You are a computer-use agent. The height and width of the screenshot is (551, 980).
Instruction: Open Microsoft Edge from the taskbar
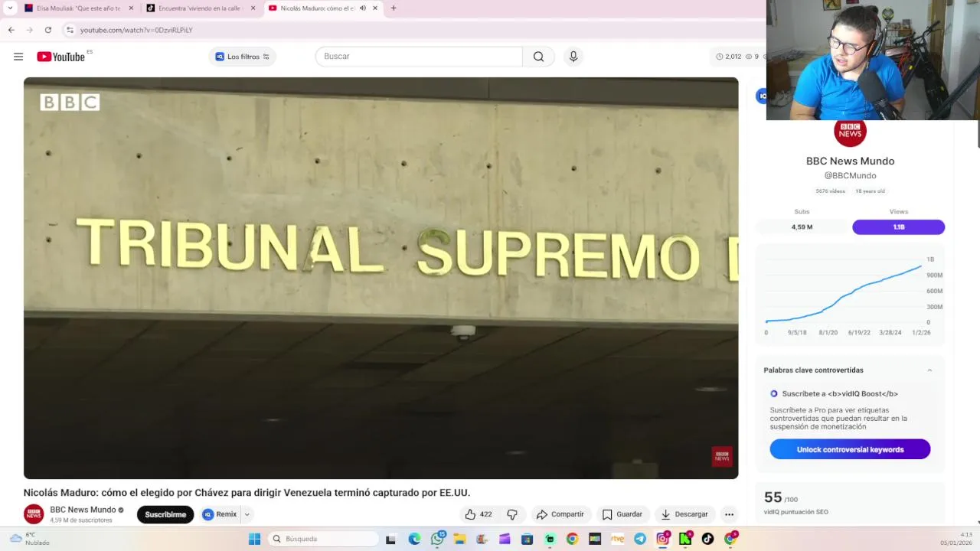click(x=414, y=539)
